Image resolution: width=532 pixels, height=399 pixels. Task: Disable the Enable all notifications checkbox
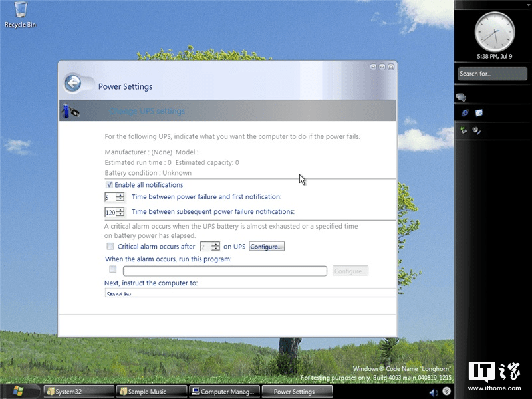108,184
